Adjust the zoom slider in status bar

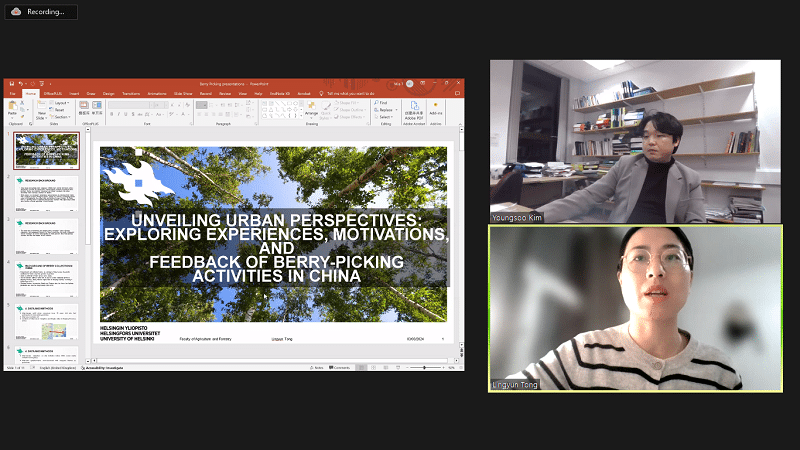click(x=425, y=368)
